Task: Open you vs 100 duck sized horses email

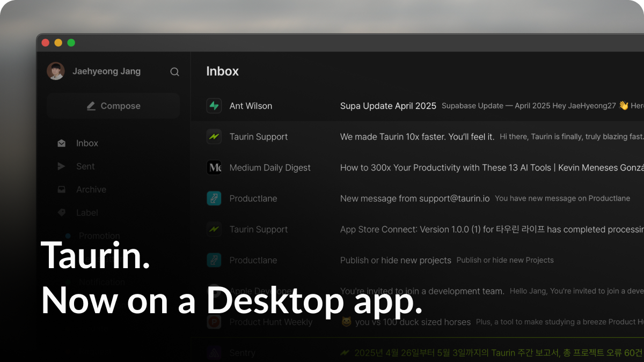Action: [x=406, y=322]
